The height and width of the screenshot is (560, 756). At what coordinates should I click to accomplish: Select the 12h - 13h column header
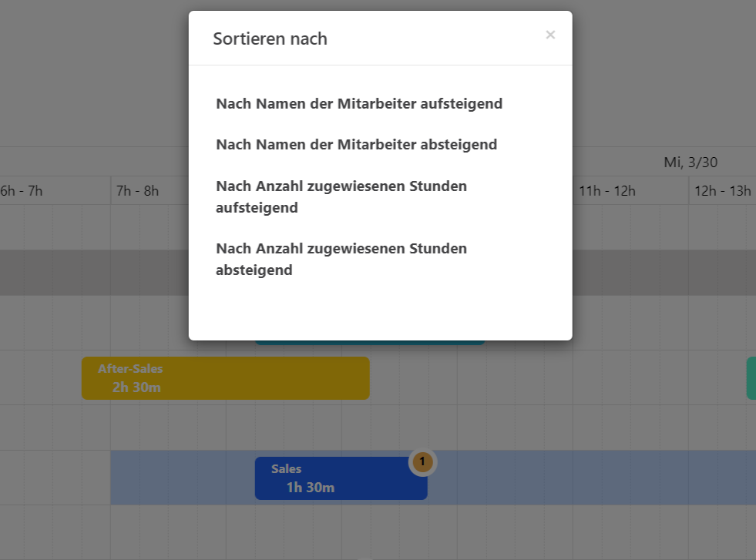[x=722, y=191]
